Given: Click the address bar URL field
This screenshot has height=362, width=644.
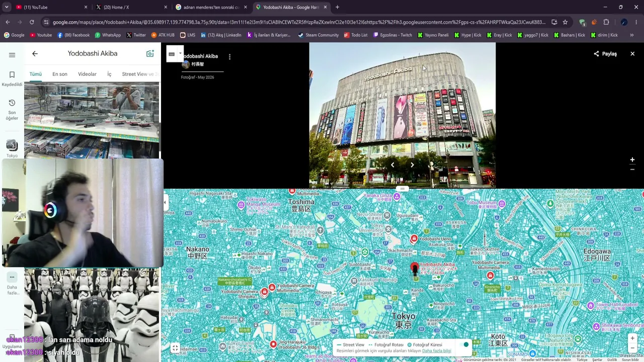Looking at the screenshot, I should point(299,22).
